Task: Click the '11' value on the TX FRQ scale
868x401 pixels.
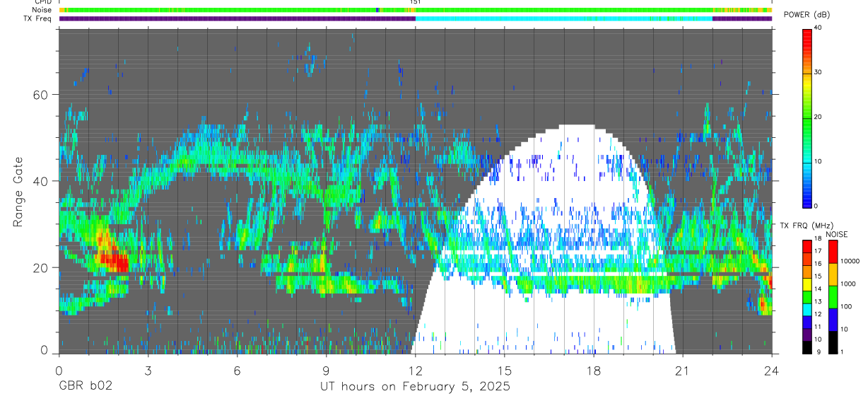Action: [x=818, y=327]
